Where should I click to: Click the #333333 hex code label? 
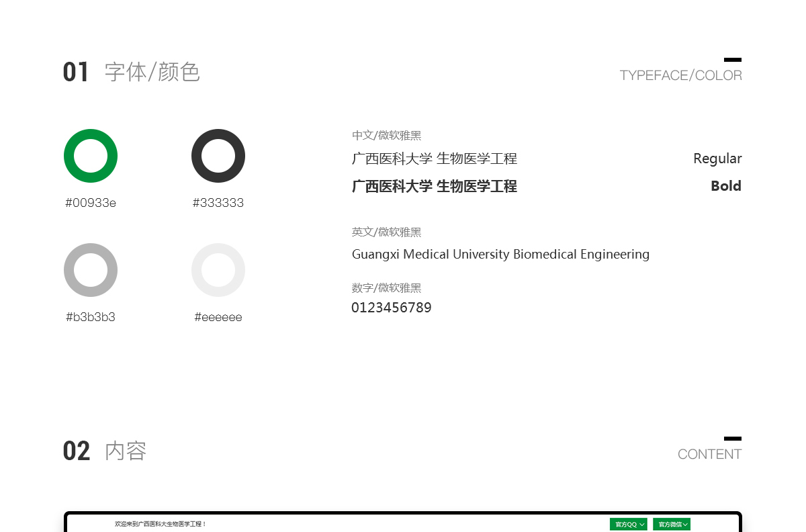[218, 203]
